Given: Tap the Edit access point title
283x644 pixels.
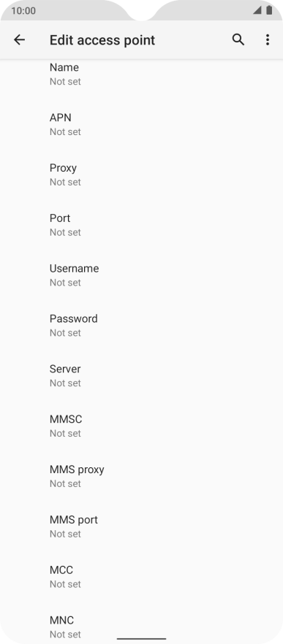Looking at the screenshot, I should (102, 40).
